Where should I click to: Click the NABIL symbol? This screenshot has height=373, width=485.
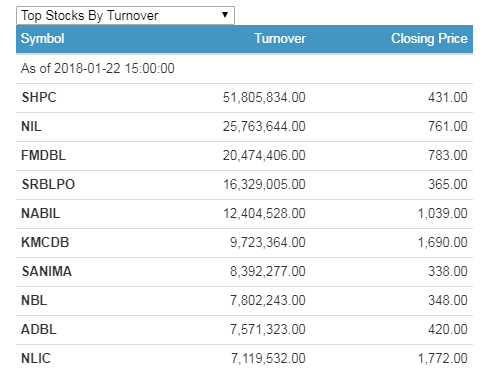41,213
